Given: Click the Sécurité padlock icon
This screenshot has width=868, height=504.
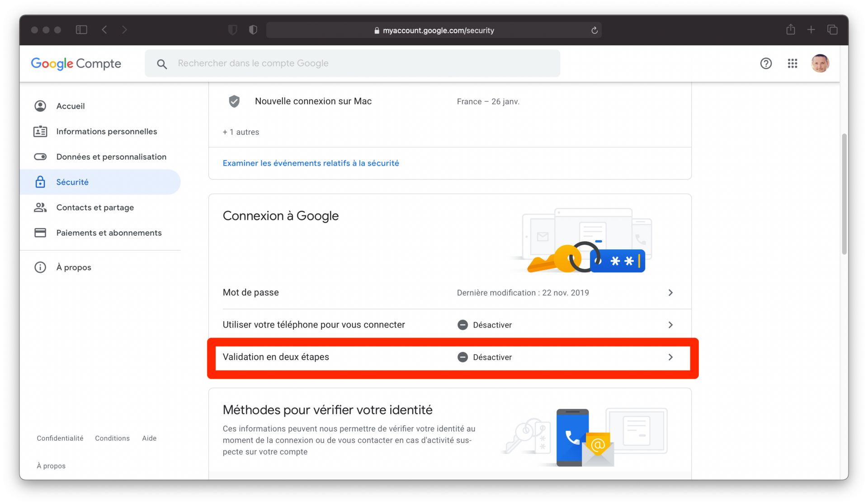Looking at the screenshot, I should click(40, 182).
